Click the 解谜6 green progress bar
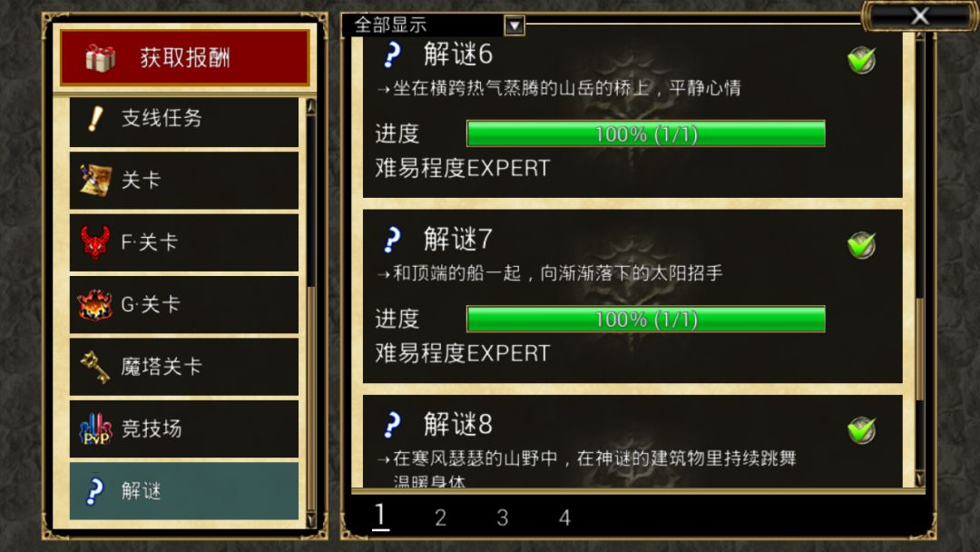980x552 pixels. (646, 133)
